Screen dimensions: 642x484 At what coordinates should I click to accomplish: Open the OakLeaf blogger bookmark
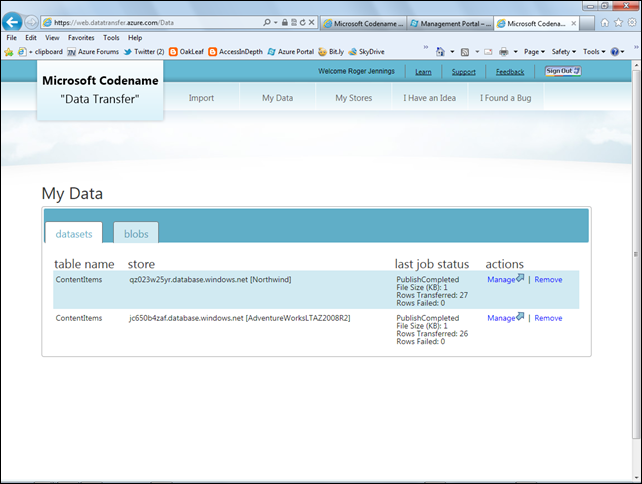tap(186, 52)
